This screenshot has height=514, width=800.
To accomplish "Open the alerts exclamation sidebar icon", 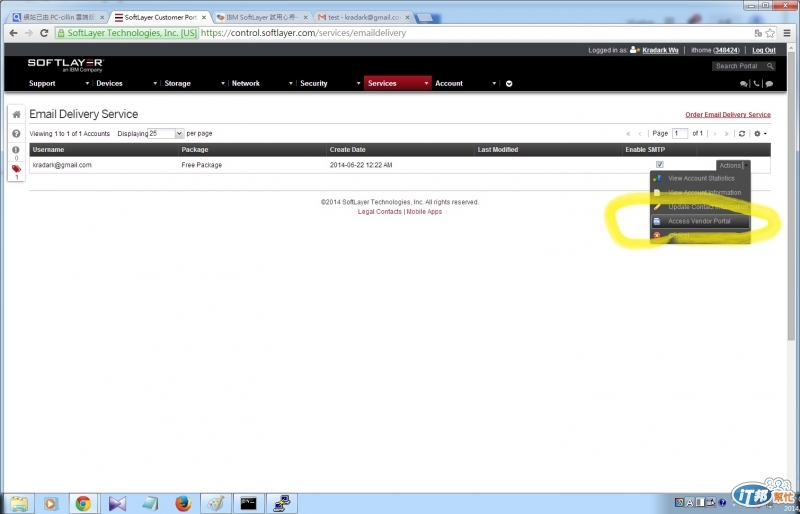I will coord(16,150).
